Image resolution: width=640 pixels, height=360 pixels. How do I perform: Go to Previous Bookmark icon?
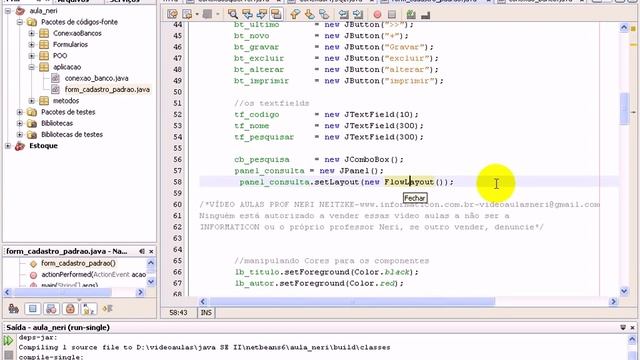(x=295, y=15)
